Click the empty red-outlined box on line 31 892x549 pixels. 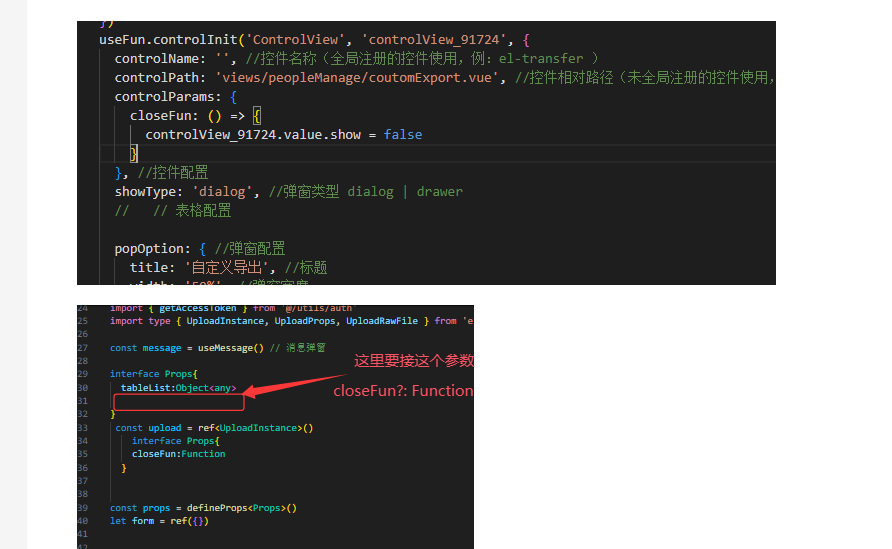(179, 402)
